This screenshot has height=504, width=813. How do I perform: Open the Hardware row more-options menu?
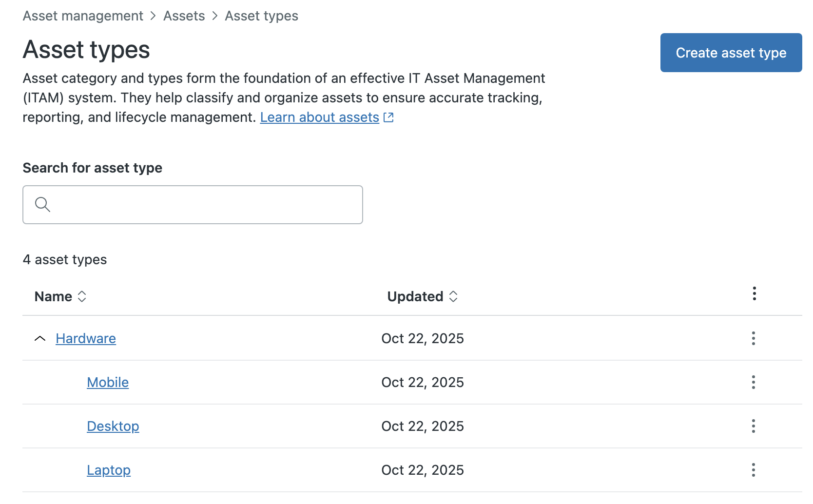[753, 338]
